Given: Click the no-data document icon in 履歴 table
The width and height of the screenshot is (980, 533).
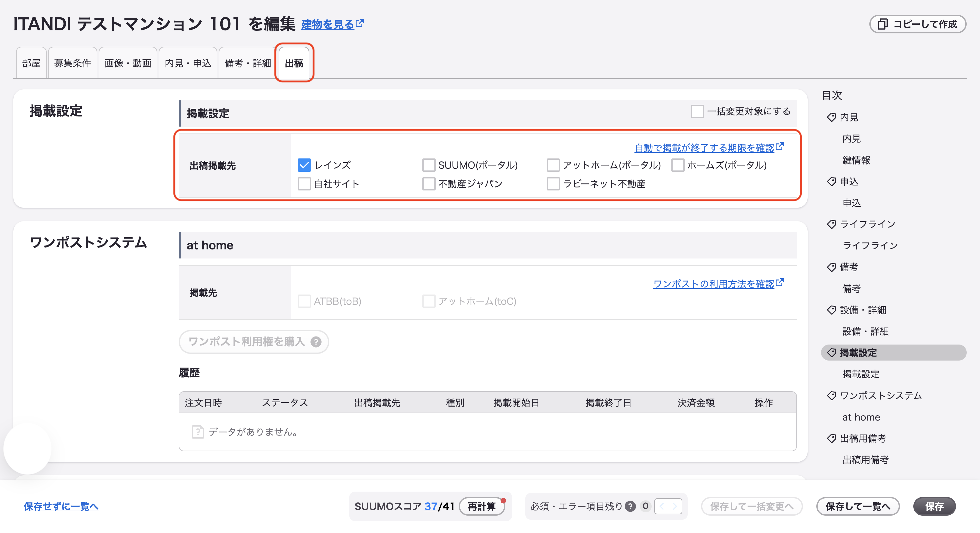Looking at the screenshot, I should click(x=198, y=432).
